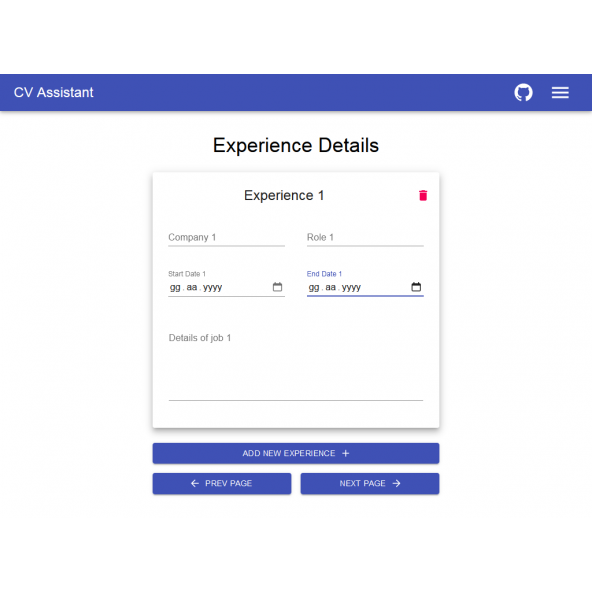
Task: Click the left arrow on Prev Page
Action: (195, 484)
